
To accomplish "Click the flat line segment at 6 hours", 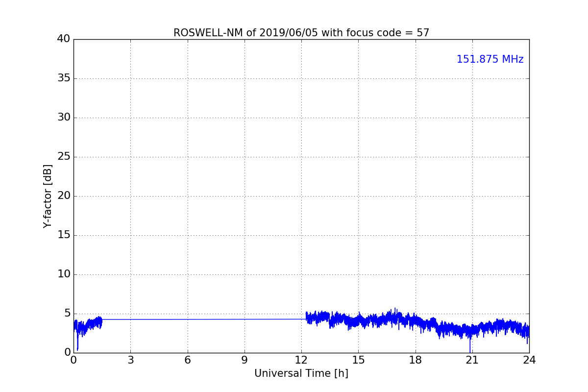I will coord(187,319).
